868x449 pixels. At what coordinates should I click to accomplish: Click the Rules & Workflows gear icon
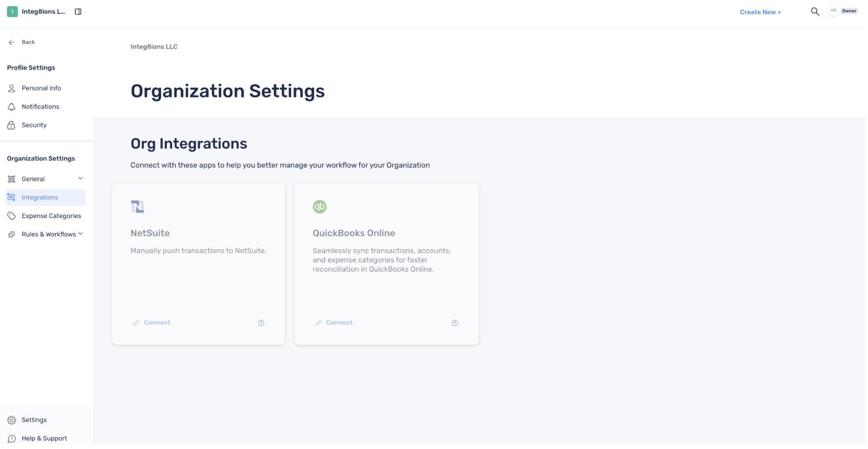pyautogui.click(x=11, y=234)
